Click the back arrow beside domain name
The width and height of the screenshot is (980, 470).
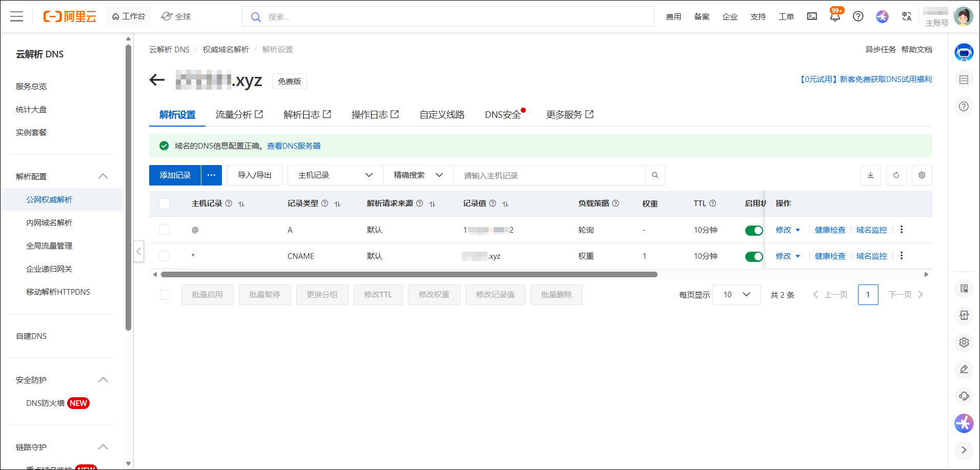(x=157, y=80)
